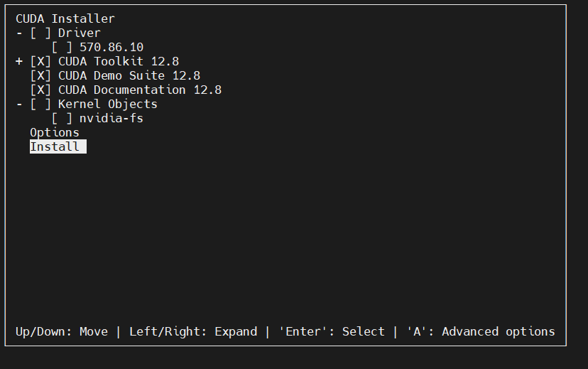Uncheck the CUDA Toolkit 12.8 checkbox
588x369 pixels.
coord(40,62)
